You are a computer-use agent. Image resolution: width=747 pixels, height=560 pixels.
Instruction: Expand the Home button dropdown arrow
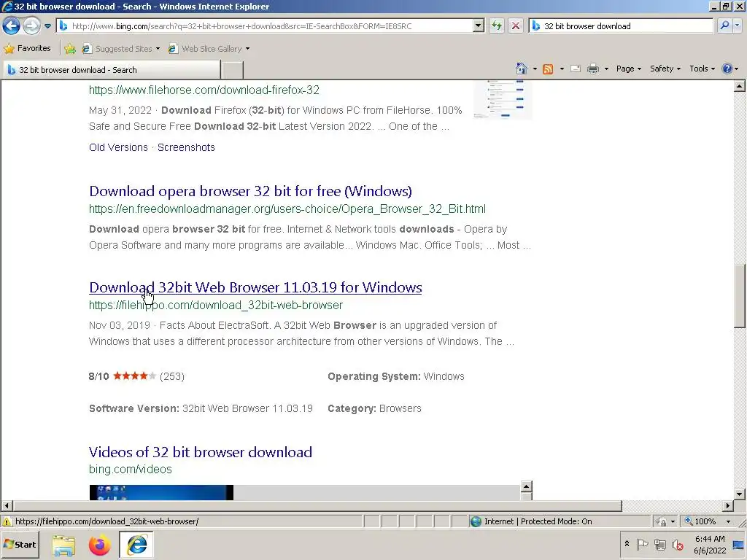[x=535, y=69]
